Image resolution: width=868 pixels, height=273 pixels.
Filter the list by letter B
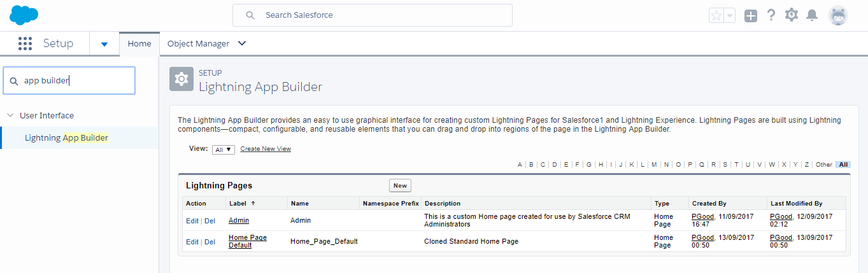pyautogui.click(x=531, y=164)
